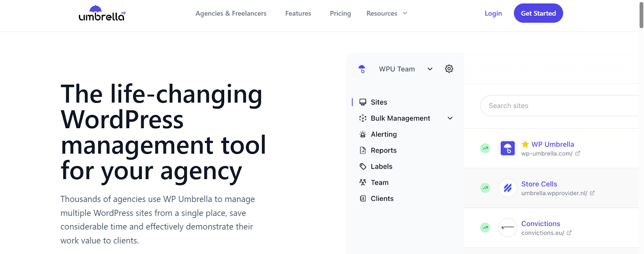Screen dimensions: 644x254
Task: Click the yellow star beside WP Umbrella
Action: [525, 144]
